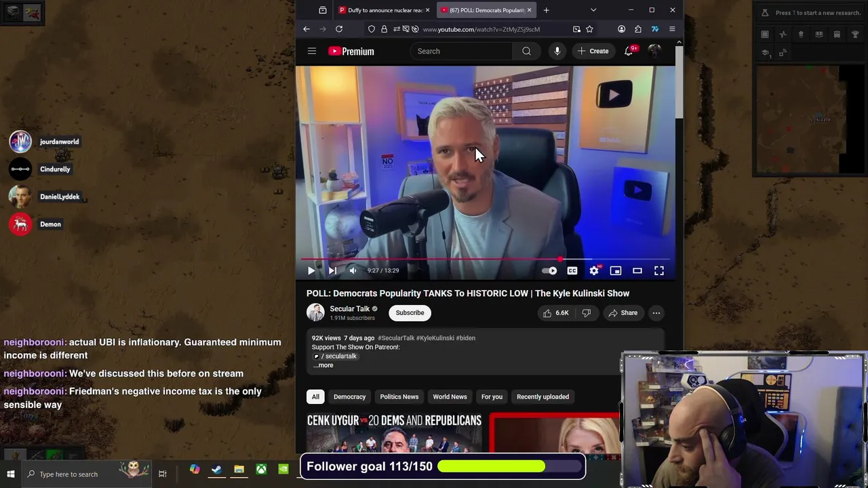Open YouTube notifications bell
This screenshot has width=868, height=488.
click(x=629, y=51)
